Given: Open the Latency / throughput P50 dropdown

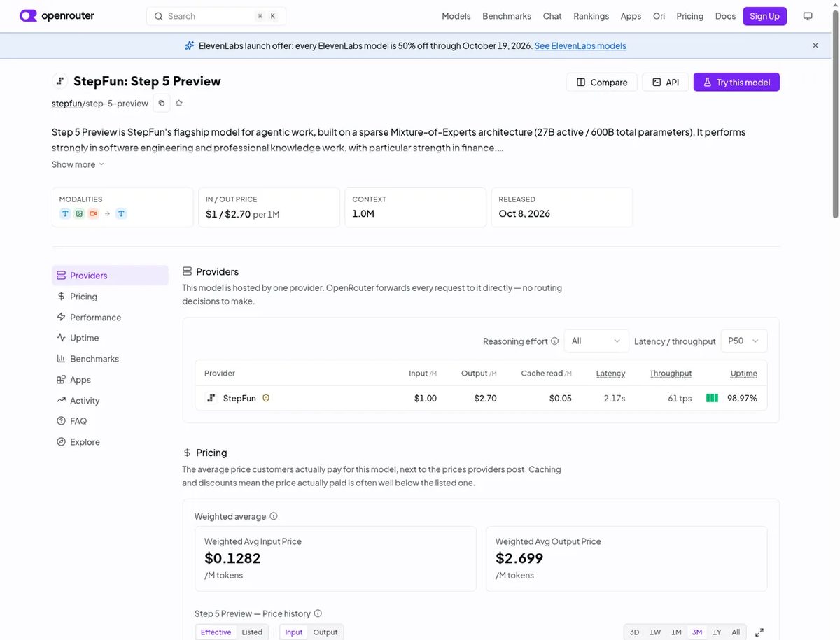Looking at the screenshot, I should coord(744,341).
